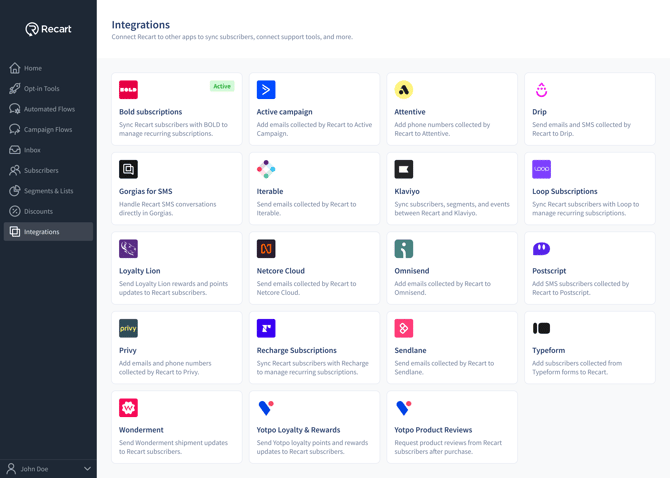Click the black Typeform logo
The image size is (670, 478).
pyautogui.click(x=541, y=328)
